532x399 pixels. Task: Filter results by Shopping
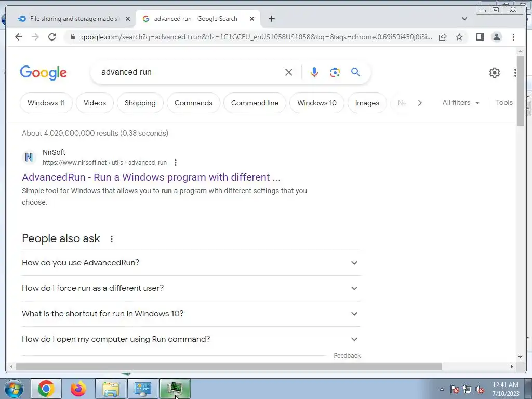pos(140,103)
